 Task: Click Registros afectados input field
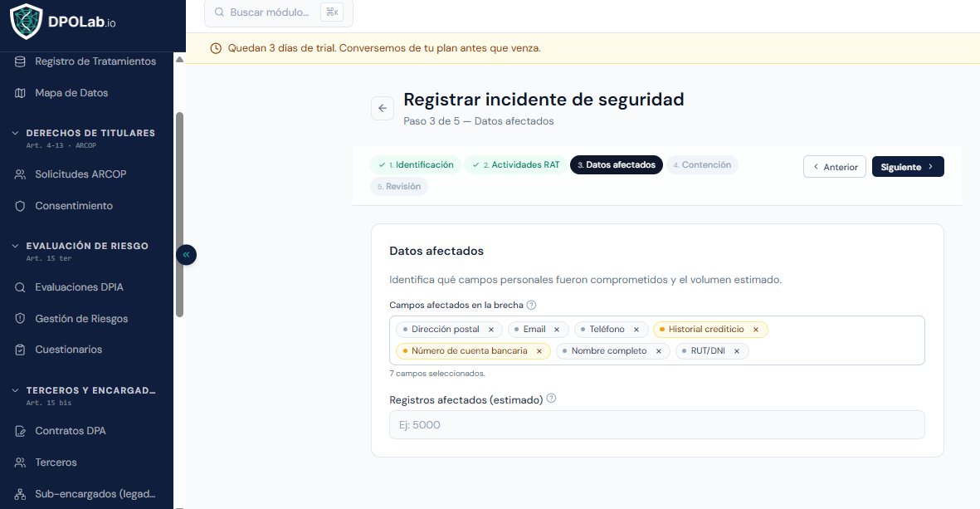coord(657,425)
